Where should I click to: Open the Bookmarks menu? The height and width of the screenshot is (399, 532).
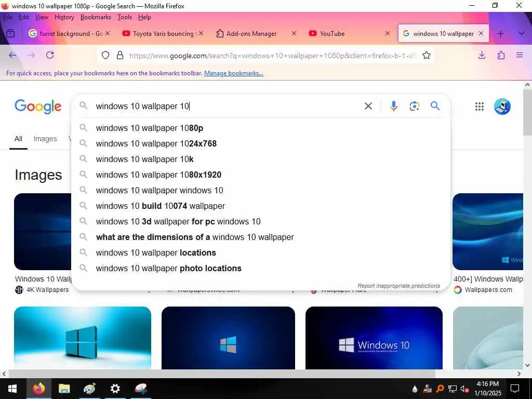(96, 17)
